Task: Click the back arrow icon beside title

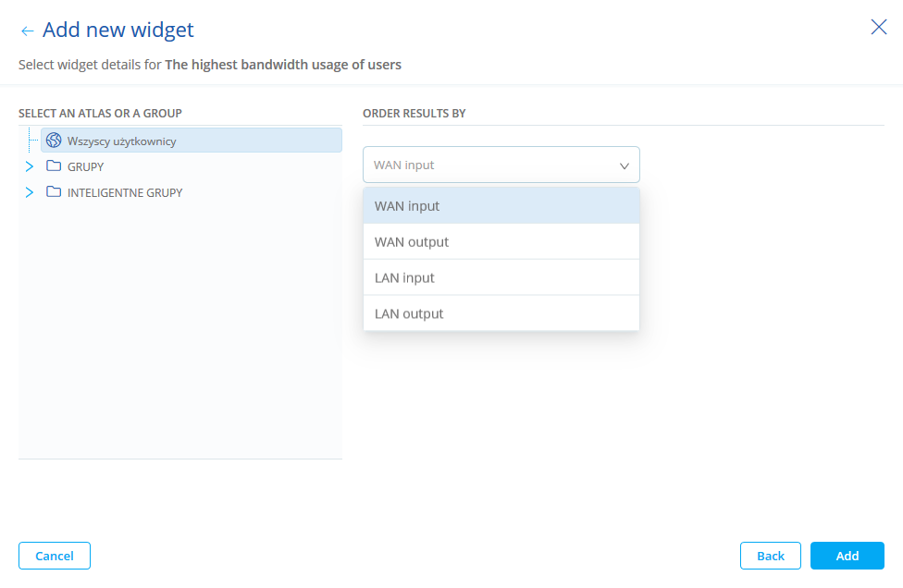Action: (x=27, y=31)
